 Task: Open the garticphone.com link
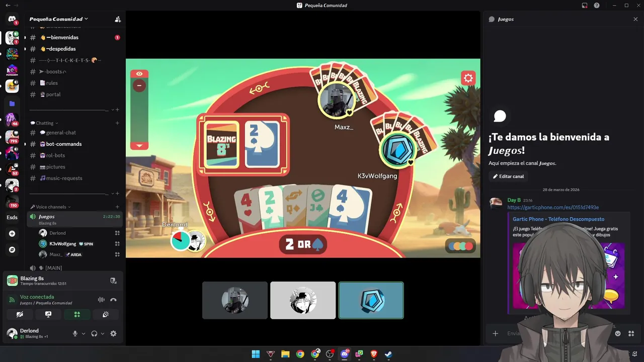pyautogui.click(x=553, y=207)
